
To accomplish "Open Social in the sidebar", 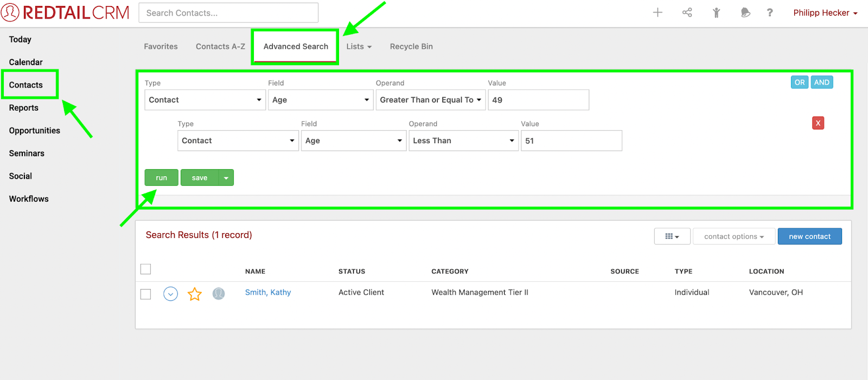I will point(21,176).
